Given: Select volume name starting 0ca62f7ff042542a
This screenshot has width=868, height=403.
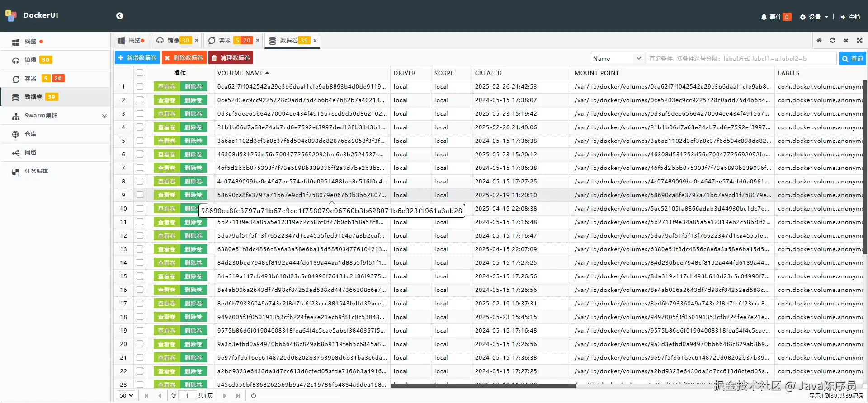Looking at the screenshot, I should pyautogui.click(x=302, y=86).
